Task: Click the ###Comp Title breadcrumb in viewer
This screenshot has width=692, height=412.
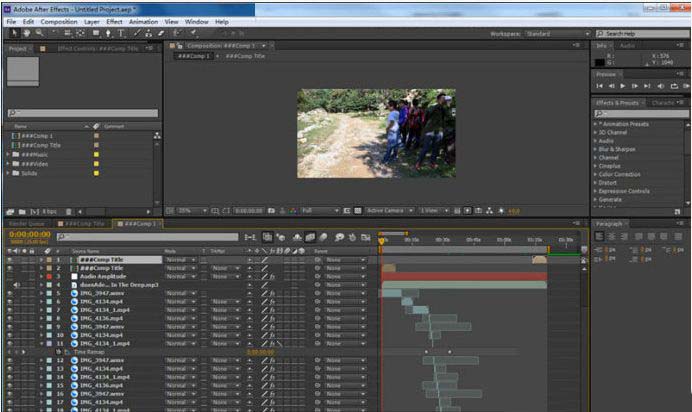Action: (x=245, y=55)
